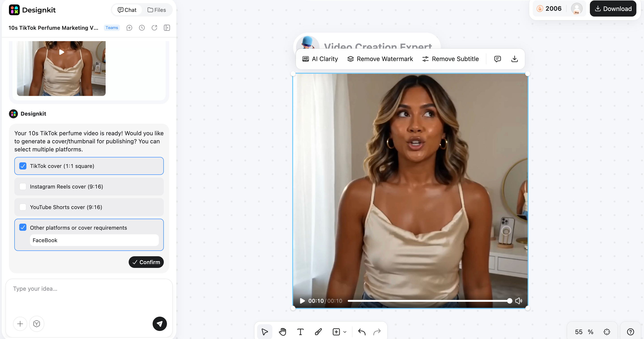Send the message with paper plane
Image resolution: width=644 pixels, height=339 pixels.
click(160, 324)
